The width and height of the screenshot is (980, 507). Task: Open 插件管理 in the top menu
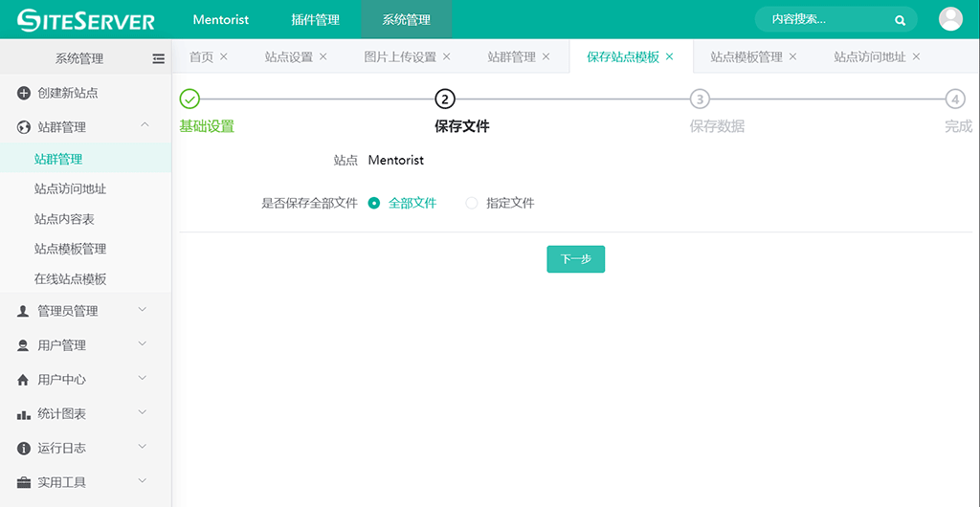click(315, 19)
